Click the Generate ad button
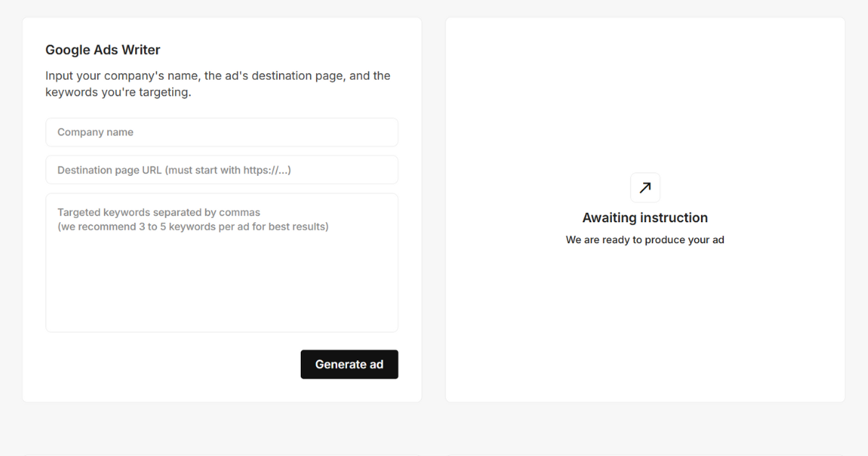Screen dimensions: 868x456 349,364
